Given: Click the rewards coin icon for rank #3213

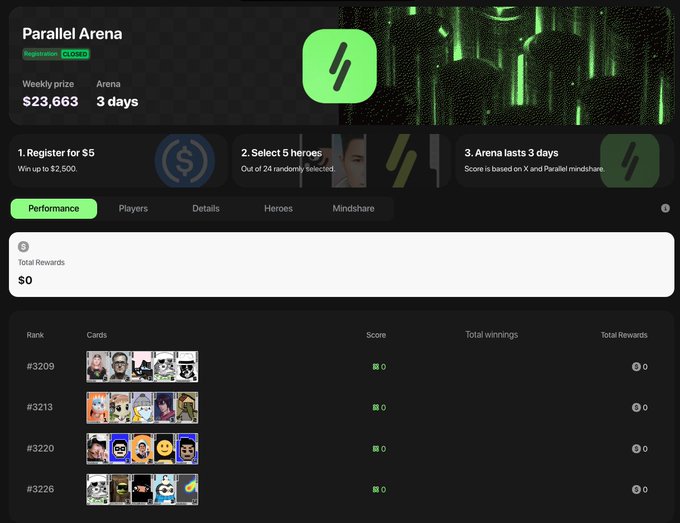Looking at the screenshot, I should (636, 408).
